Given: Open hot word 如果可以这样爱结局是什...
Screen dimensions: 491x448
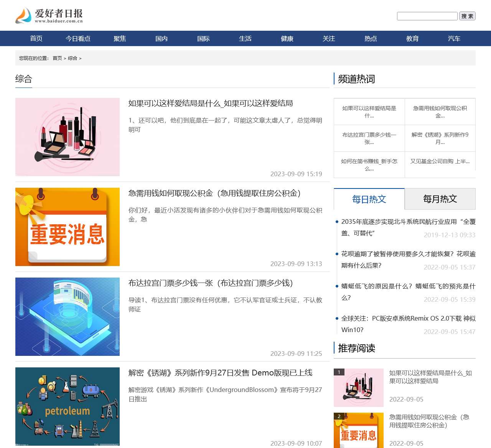Looking at the screenshot, I should (369, 111).
